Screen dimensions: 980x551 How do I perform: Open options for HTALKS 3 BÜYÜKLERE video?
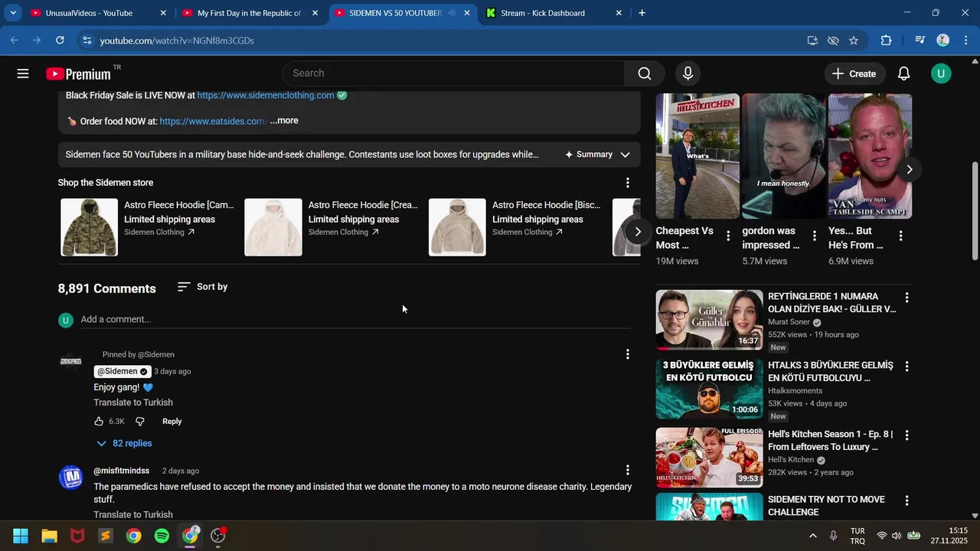pyautogui.click(x=907, y=367)
